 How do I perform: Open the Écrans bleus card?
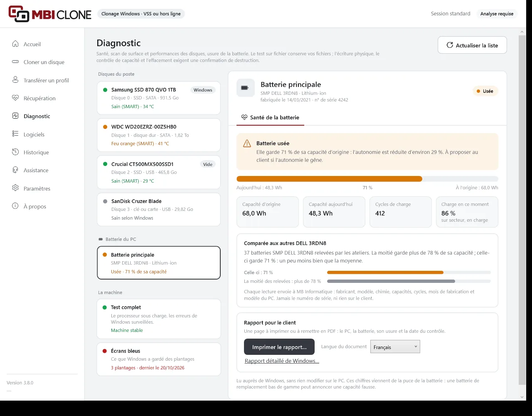(x=159, y=359)
